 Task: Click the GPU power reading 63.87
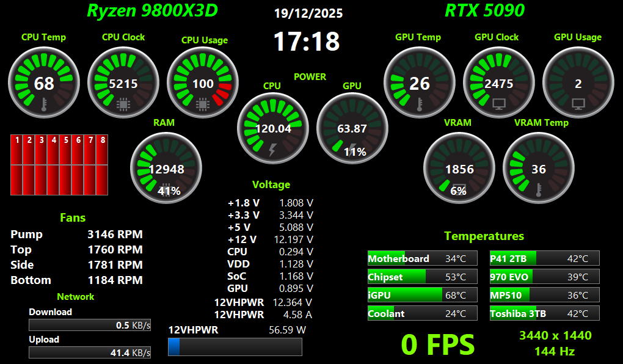click(352, 129)
